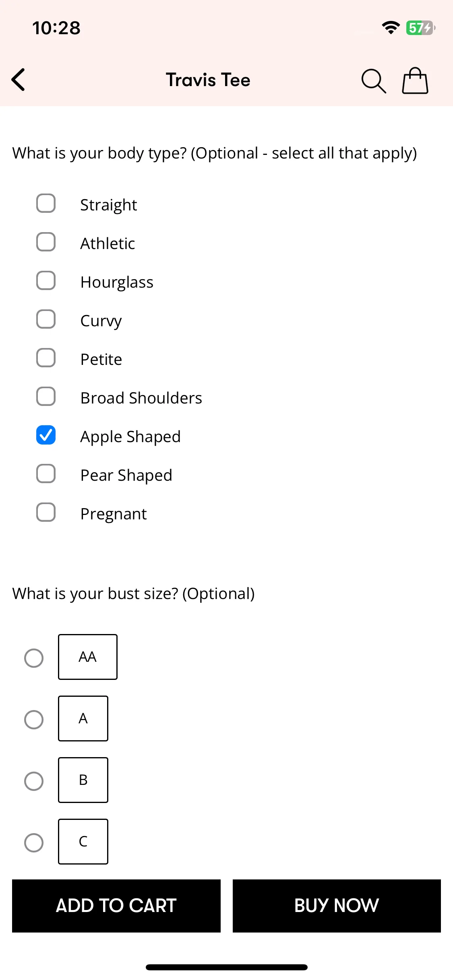
Task: Select the Curvy checkbox
Action: pos(46,319)
